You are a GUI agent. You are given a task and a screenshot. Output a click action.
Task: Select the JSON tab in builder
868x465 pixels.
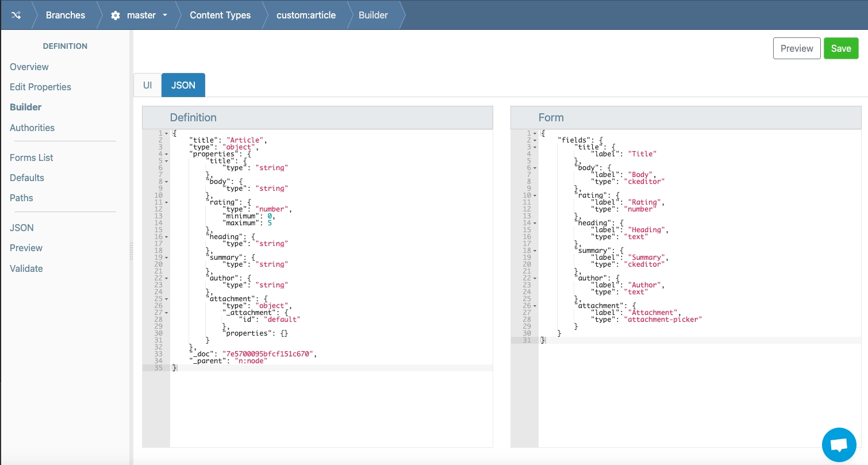183,85
